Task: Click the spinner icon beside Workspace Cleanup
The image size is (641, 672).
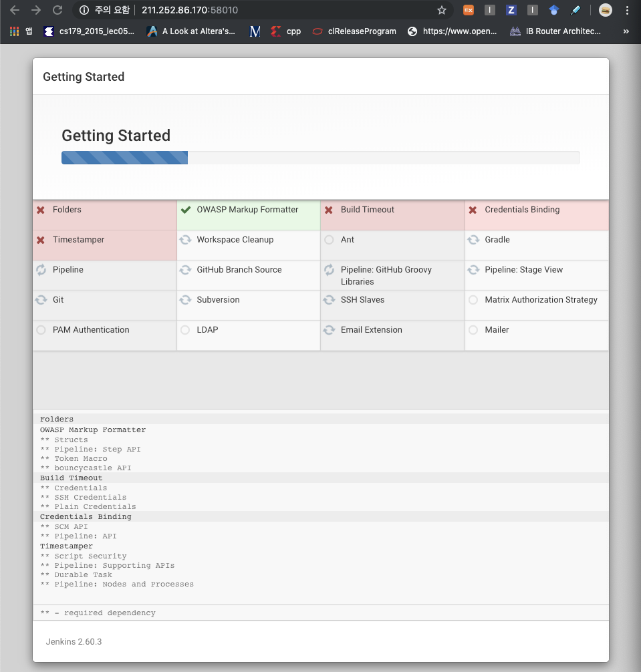Action: [x=185, y=240]
